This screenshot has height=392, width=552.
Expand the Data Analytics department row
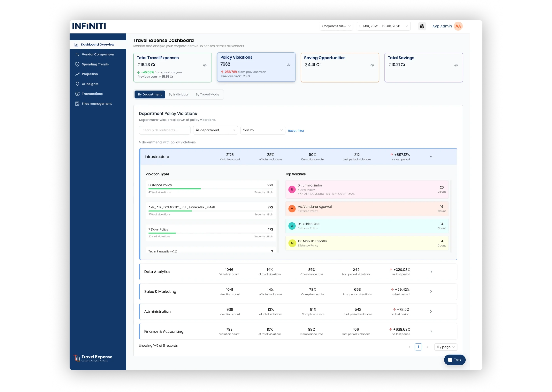[431, 272]
